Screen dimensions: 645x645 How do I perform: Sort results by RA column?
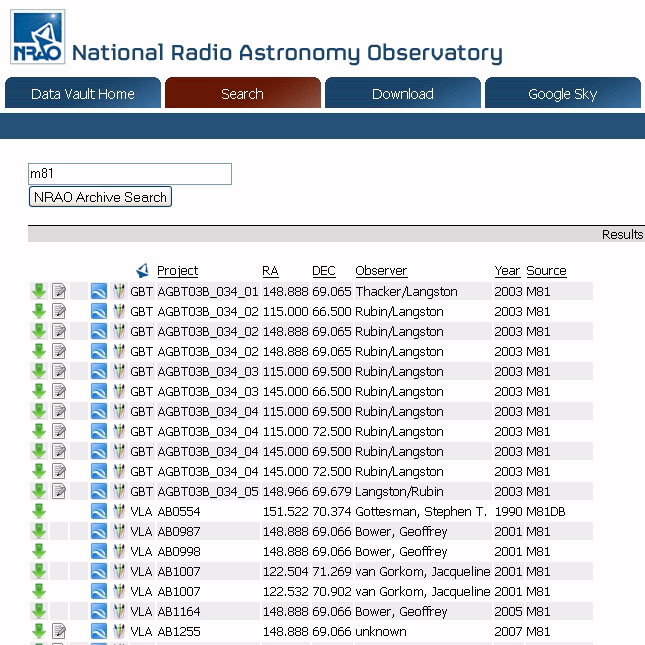point(270,271)
